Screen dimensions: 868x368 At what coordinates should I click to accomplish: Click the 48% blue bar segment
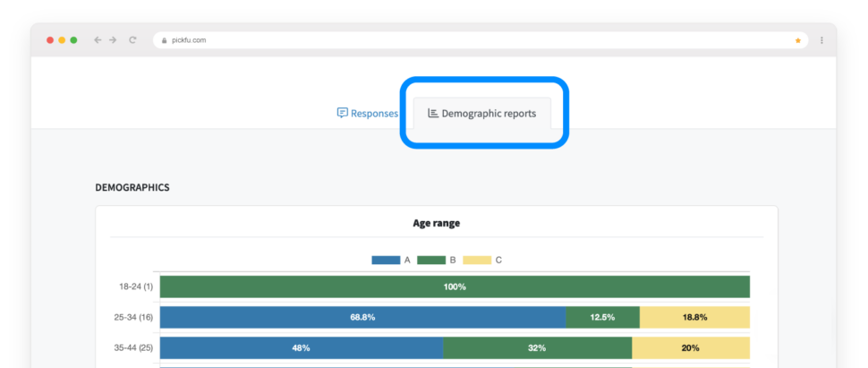click(x=302, y=348)
